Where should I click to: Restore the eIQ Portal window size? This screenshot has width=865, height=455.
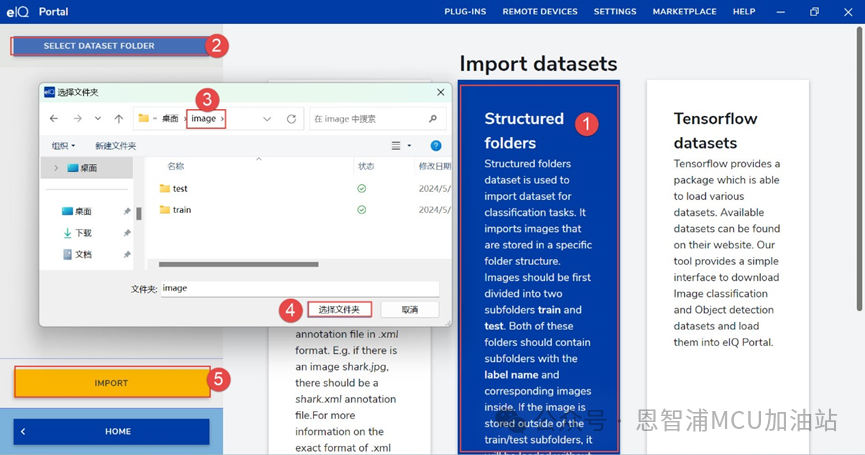pyautogui.click(x=814, y=12)
